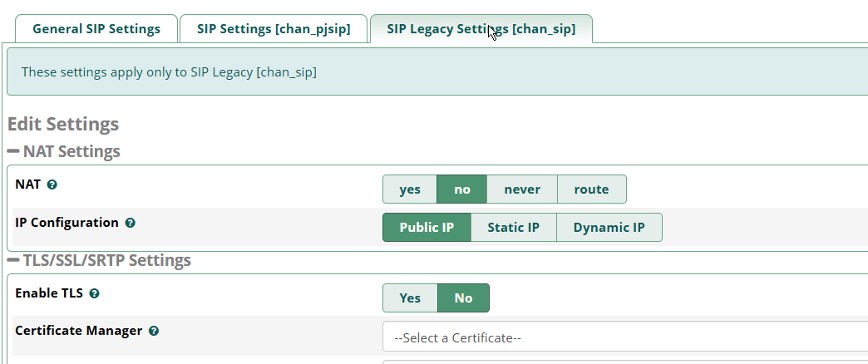Viewport: 868px width, 364px height.
Task: Select SIP Legacy Settings [chan_sip] tab
Action: tap(481, 29)
